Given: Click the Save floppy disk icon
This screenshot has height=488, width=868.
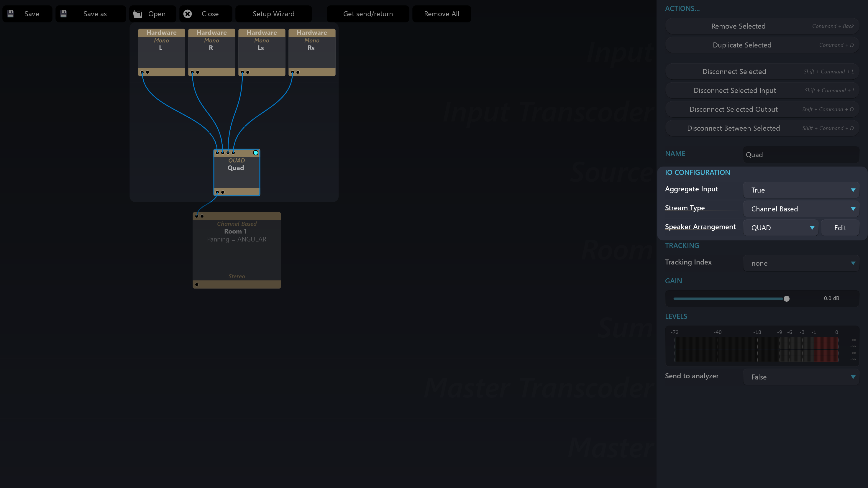Looking at the screenshot, I should [x=11, y=14].
